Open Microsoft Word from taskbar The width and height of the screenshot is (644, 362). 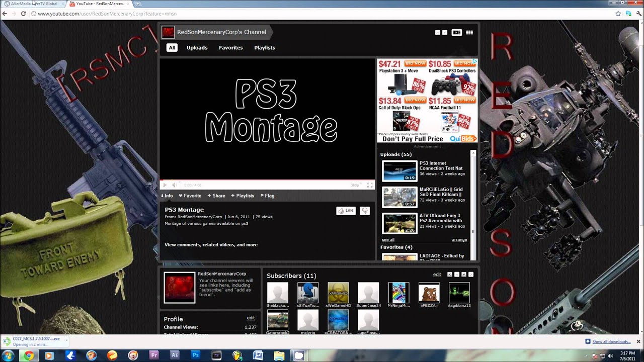(x=258, y=355)
